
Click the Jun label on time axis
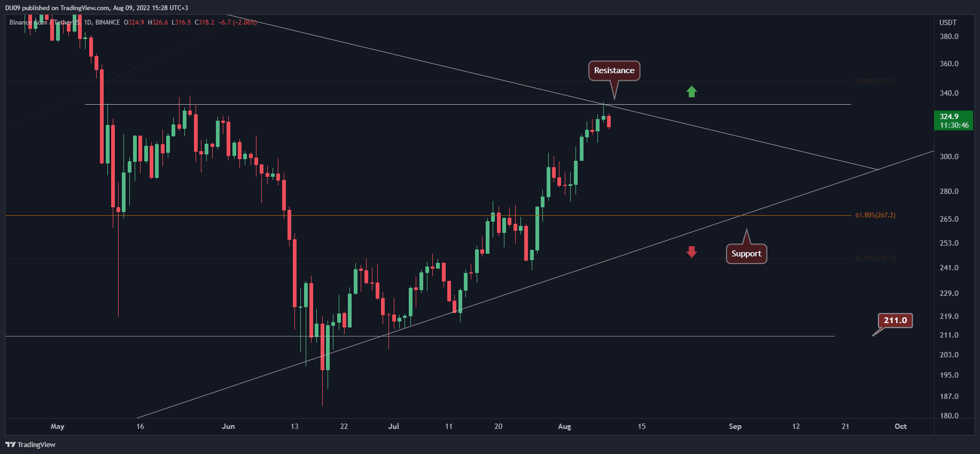point(228,426)
